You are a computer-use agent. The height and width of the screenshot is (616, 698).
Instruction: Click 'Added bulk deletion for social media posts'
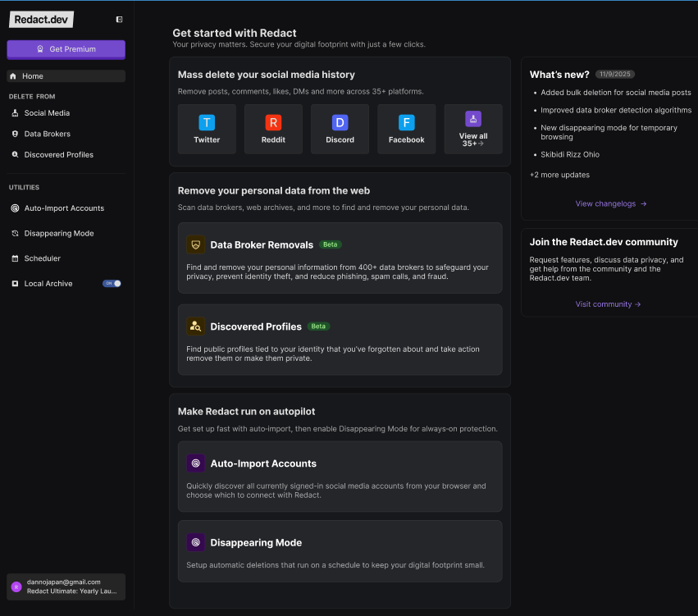616,93
